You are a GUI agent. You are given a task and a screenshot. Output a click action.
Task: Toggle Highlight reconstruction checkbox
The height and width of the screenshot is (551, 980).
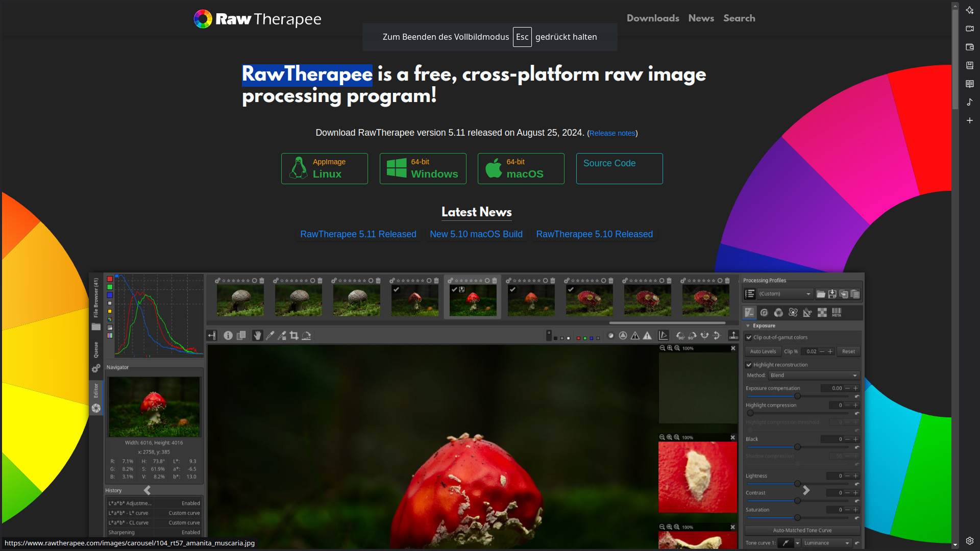coord(749,365)
